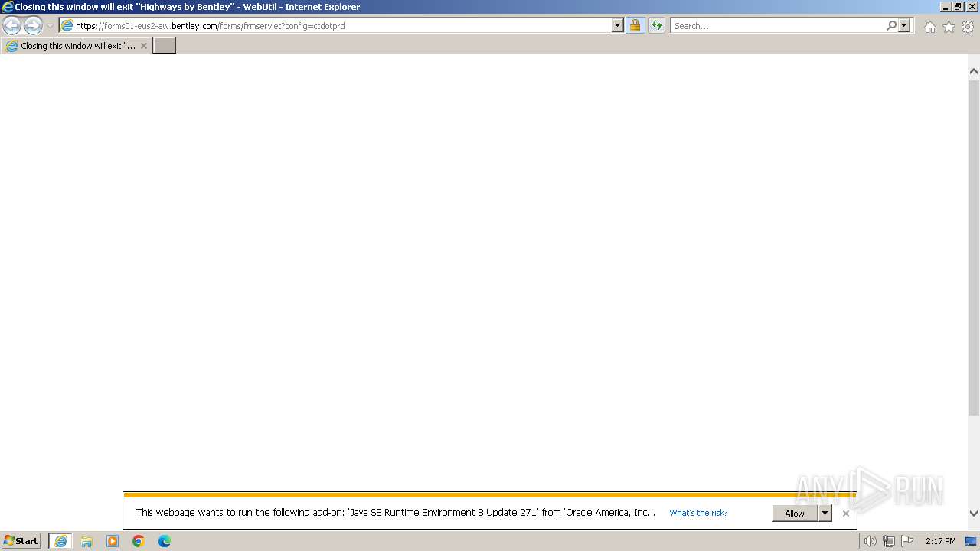This screenshot has width=980, height=551.
Task: Refresh the page with the green arrows
Action: click(657, 26)
